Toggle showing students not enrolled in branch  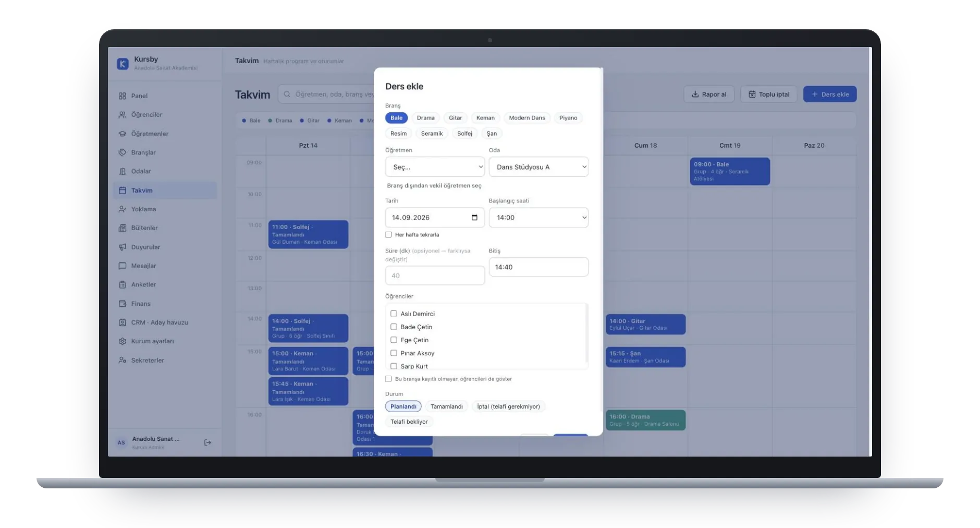tap(388, 379)
